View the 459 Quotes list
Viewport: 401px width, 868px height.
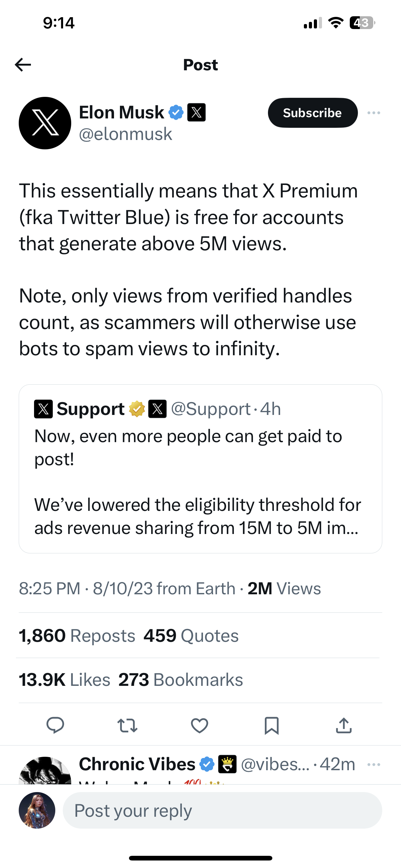[x=191, y=636]
